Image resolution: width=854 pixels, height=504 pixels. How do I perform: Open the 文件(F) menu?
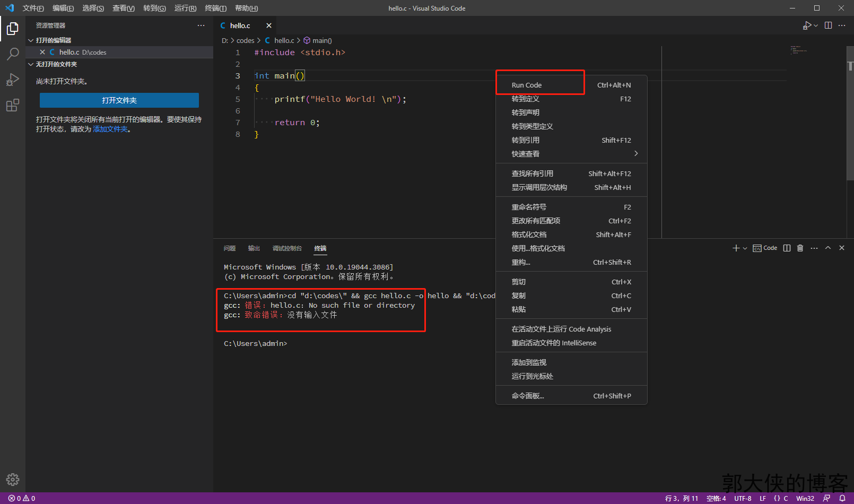[33, 8]
